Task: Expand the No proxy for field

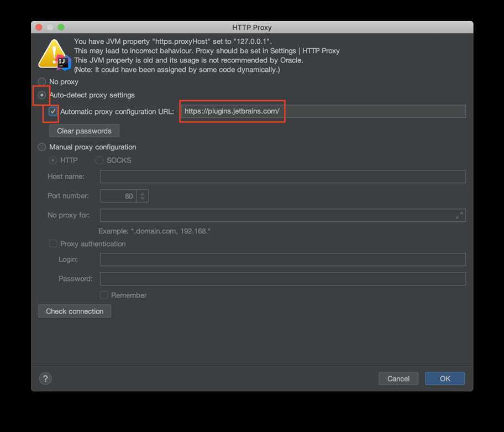Action: click(459, 215)
